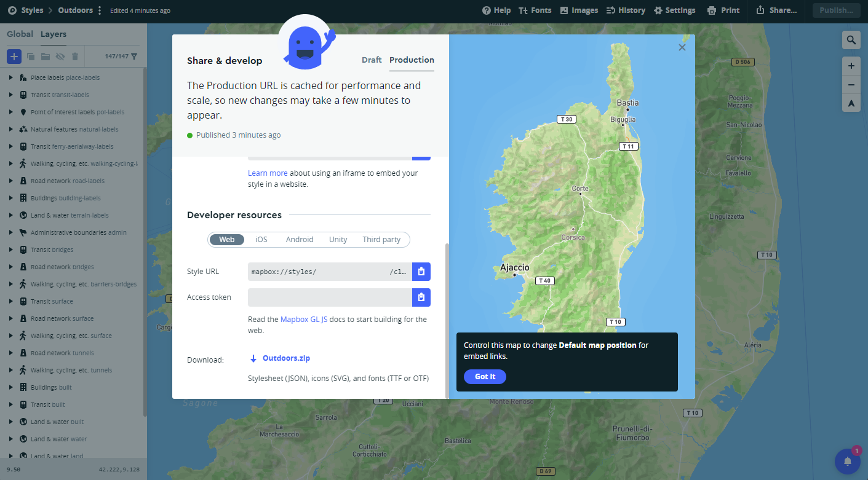Screen dimensions: 868x480
Task: Duplicate the selected layer
Action: 31,56
